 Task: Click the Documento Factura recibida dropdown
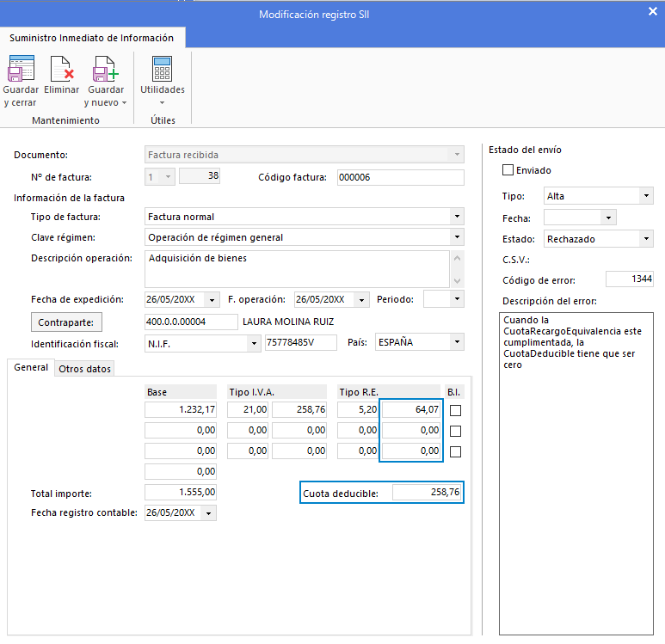click(304, 155)
